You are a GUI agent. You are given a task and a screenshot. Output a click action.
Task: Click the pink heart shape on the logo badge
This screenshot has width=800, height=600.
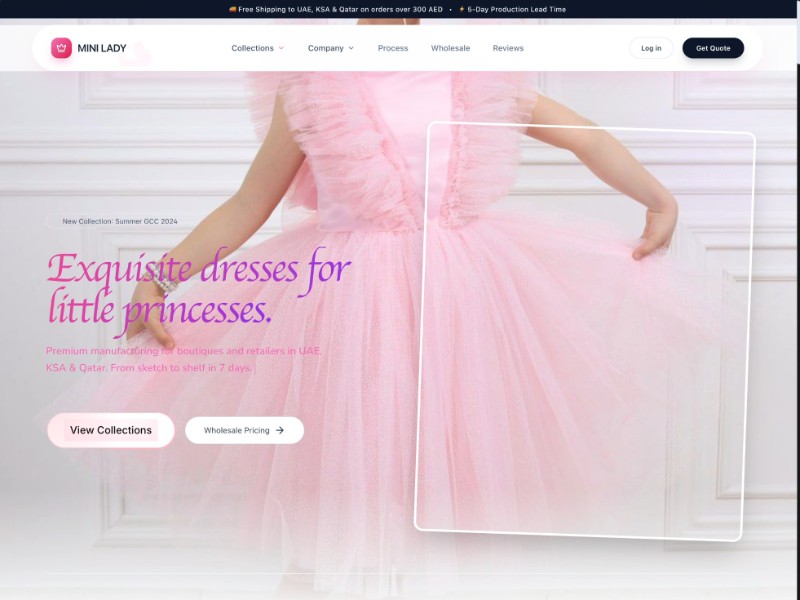[60, 48]
